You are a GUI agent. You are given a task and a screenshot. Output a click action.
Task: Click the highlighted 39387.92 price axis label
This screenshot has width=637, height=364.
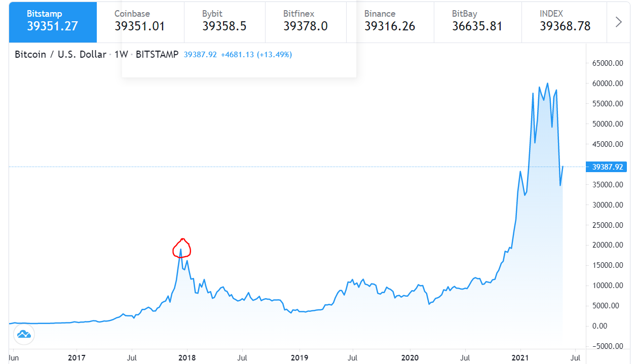coord(606,167)
